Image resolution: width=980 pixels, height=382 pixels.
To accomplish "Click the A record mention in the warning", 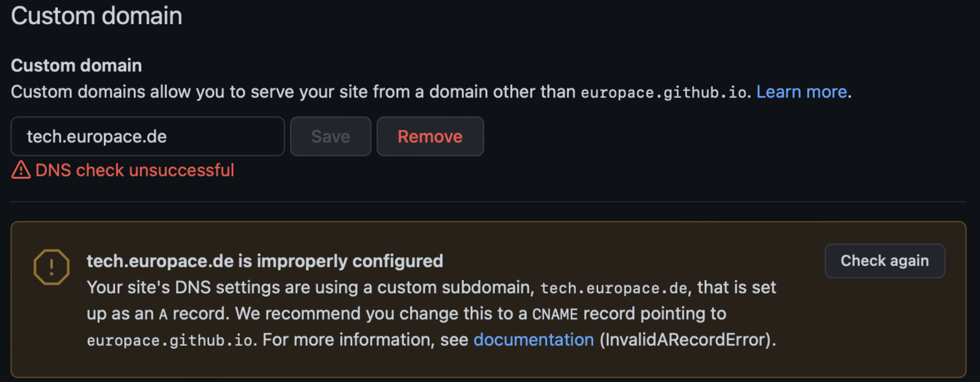I will (163, 313).
